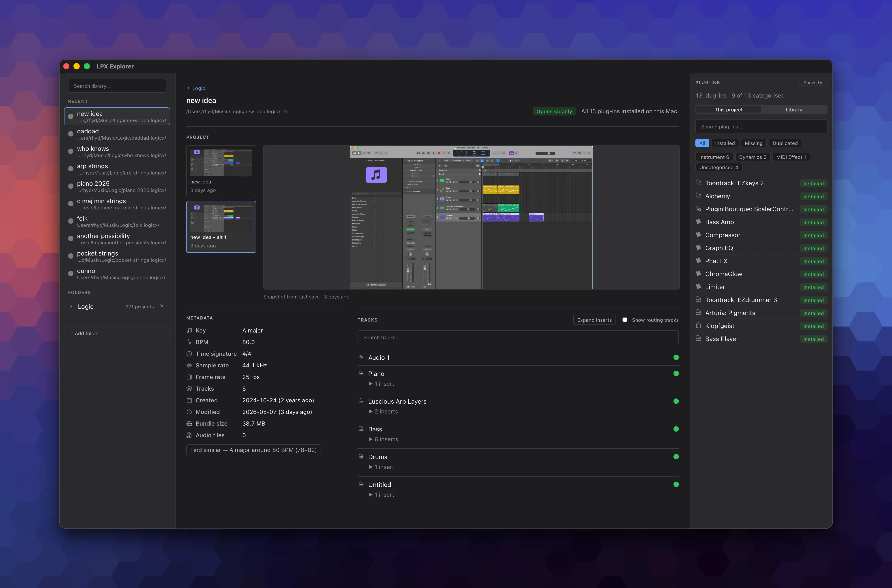Click the Search tracks input field
The width and height of the screenshot is (892, 588).
point(518,337)
